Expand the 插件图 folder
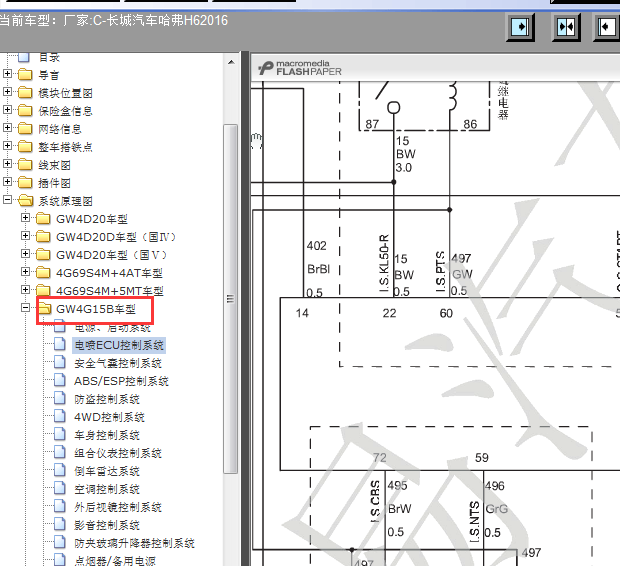The width and height of the screenshot is (620, 566). [7, 182]
